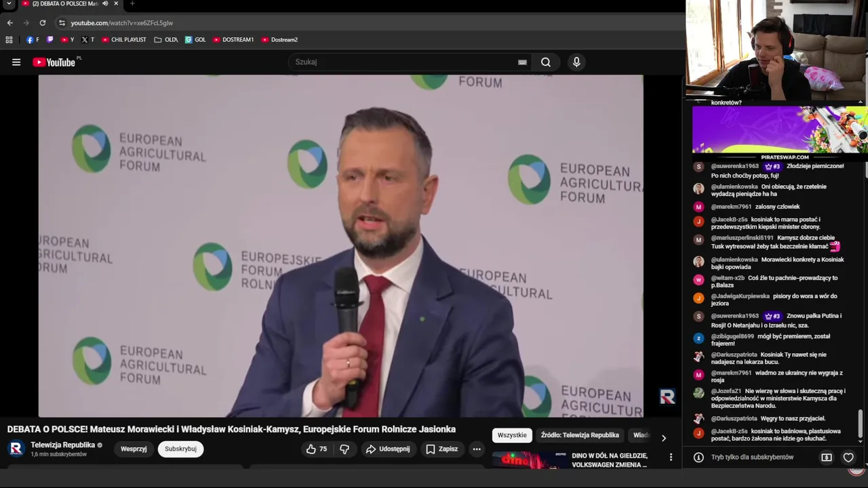The image size is (868, 488).
Task: Open the on-screen keyboard icon in search
Action: coord(522,62)
